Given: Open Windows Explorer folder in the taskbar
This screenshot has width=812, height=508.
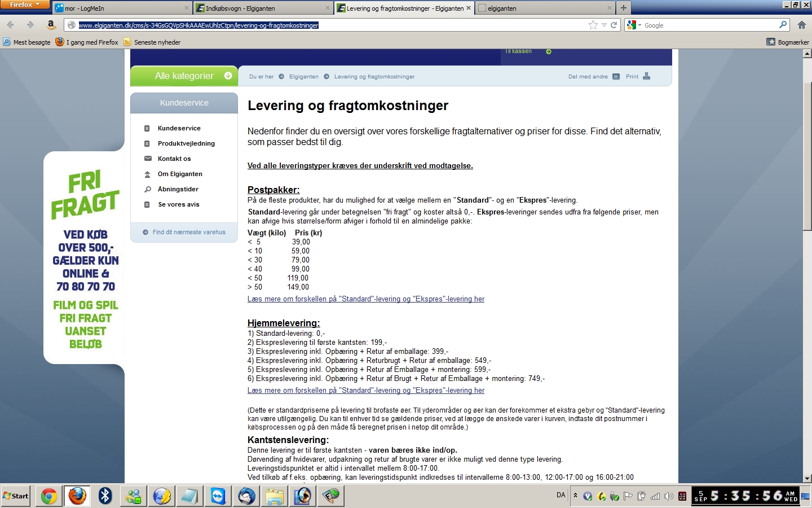Looking at the screenshot, I should pyautogui.click(x=275, y=496).
